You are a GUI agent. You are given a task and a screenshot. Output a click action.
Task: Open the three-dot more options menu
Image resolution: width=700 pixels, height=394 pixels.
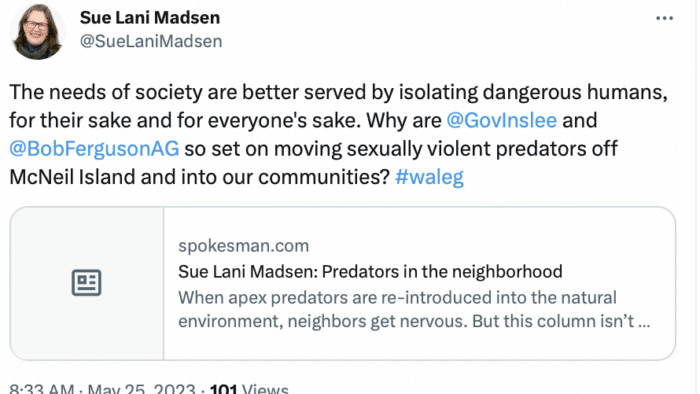(664, 18)
